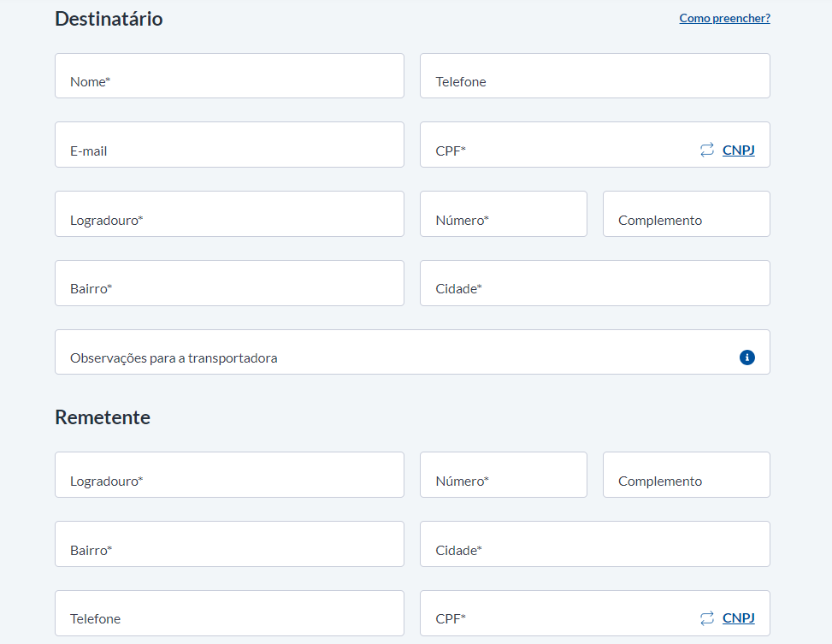
Task: Click the Destinatário Cidade field
Action: tap(595, 283)
